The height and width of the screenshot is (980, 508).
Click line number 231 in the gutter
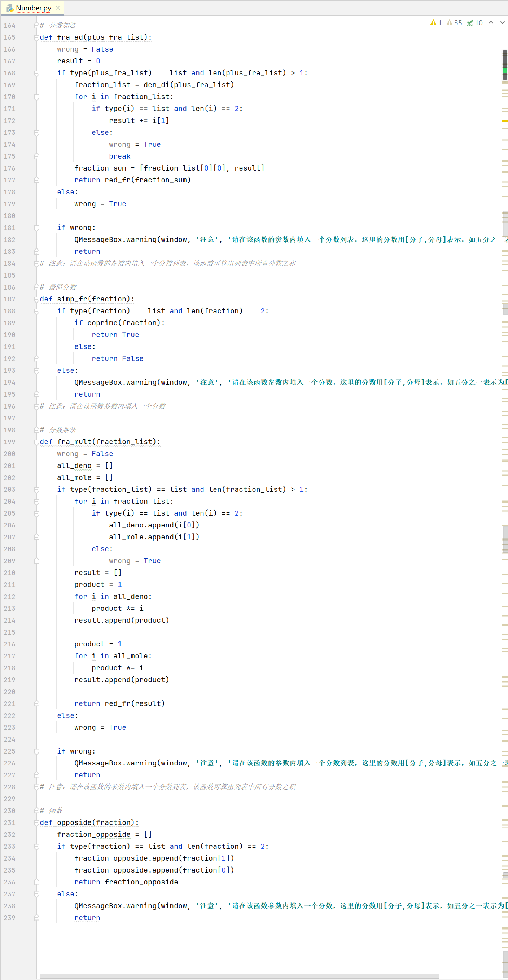[x=9, y=823]
